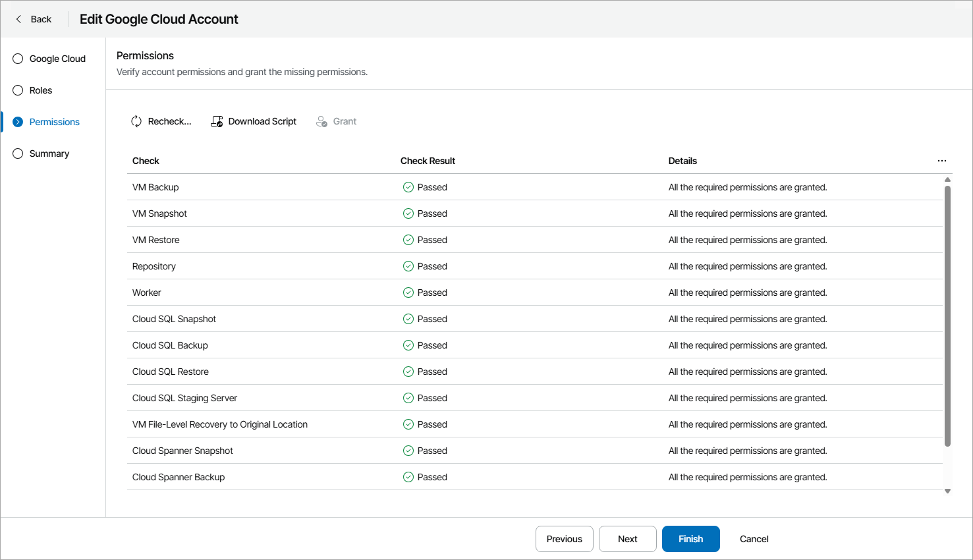
Task: Select the Roles step circle
Action: [17, 90]
